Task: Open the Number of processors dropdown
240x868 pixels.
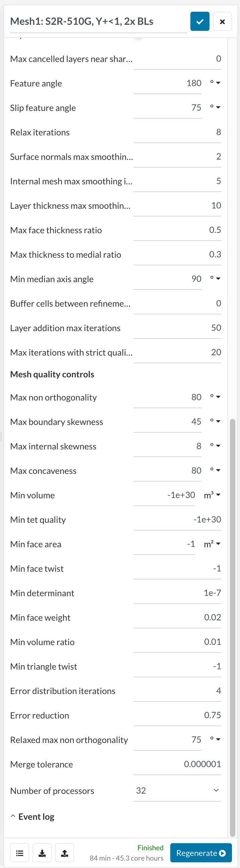Action: coord(177,791)
